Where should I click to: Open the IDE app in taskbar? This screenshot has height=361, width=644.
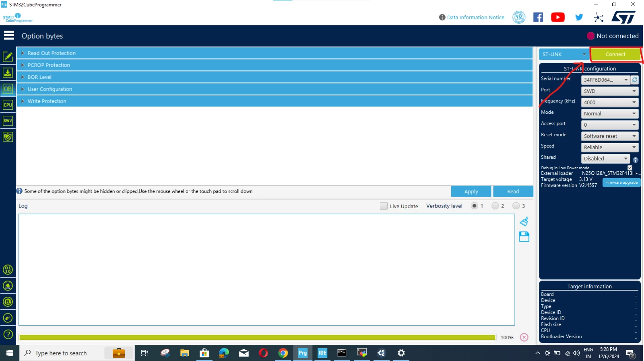tap(322, 353)
